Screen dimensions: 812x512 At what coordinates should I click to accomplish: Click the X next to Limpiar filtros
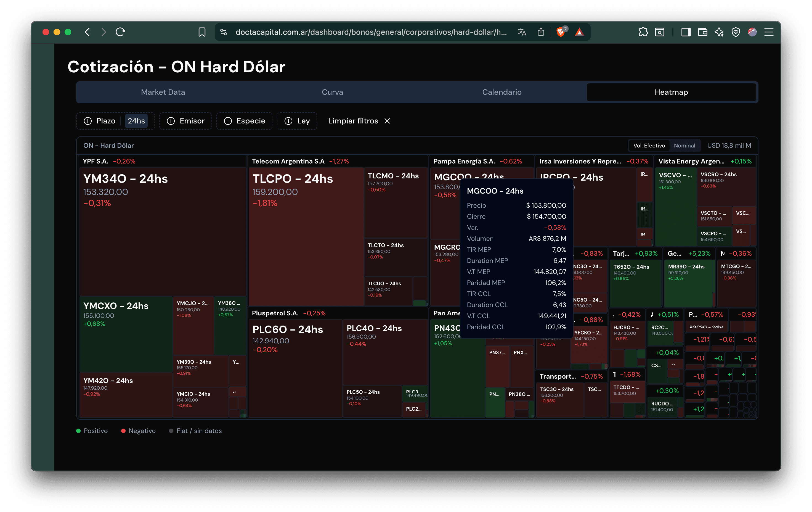coord(387,121)
